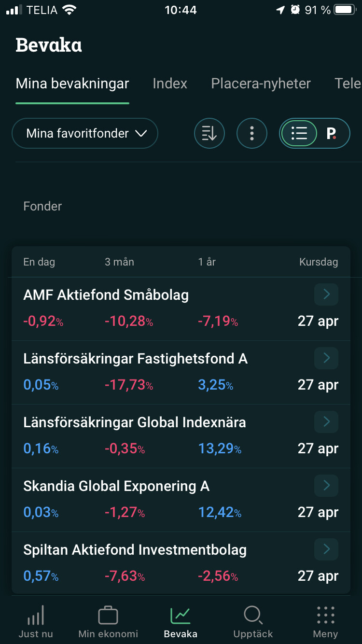
Task: Switch to list view toggle
Action: click(299, 133)
